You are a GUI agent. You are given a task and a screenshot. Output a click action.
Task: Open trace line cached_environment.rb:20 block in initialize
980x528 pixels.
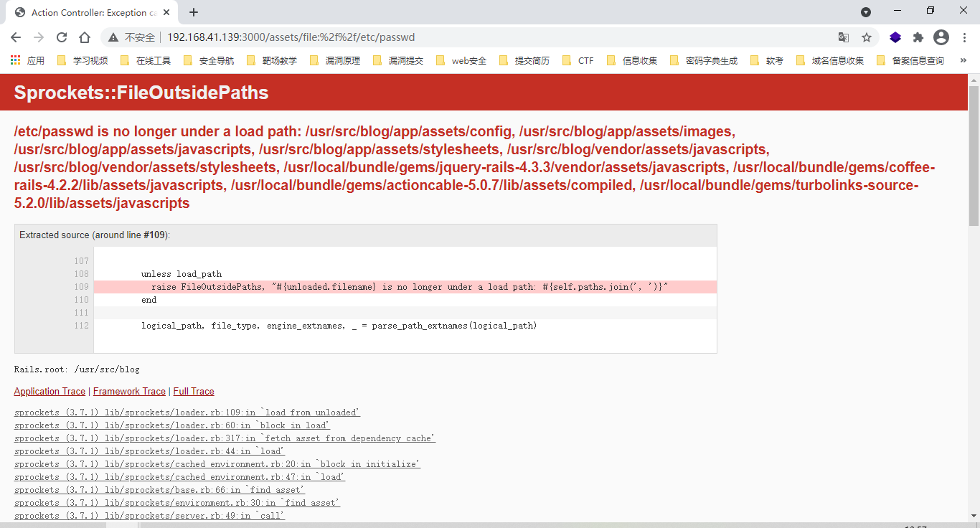tap(217, 464)
